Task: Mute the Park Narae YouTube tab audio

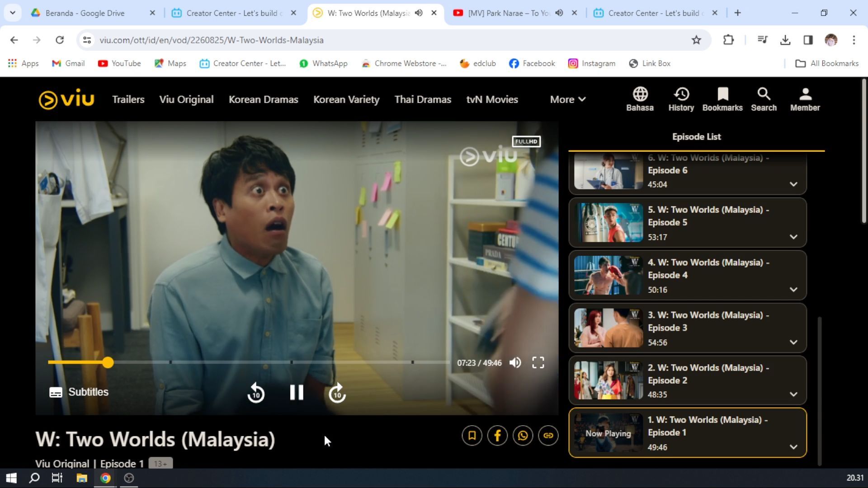Action: tap(559, 13)
